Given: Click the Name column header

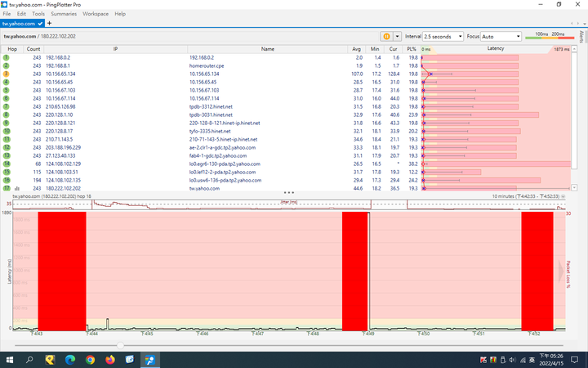Looking at the screenshot, I should coord(267,49).
